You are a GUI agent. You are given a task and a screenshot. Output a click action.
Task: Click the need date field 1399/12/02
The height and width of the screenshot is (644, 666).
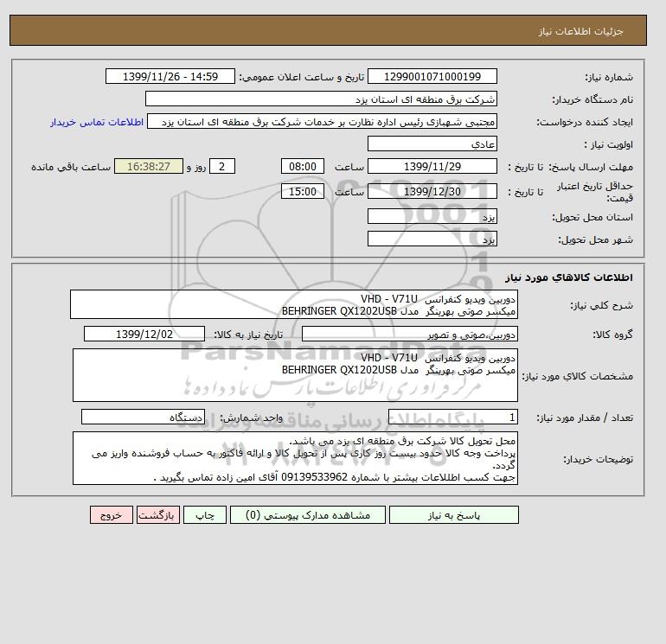(144, 335)
